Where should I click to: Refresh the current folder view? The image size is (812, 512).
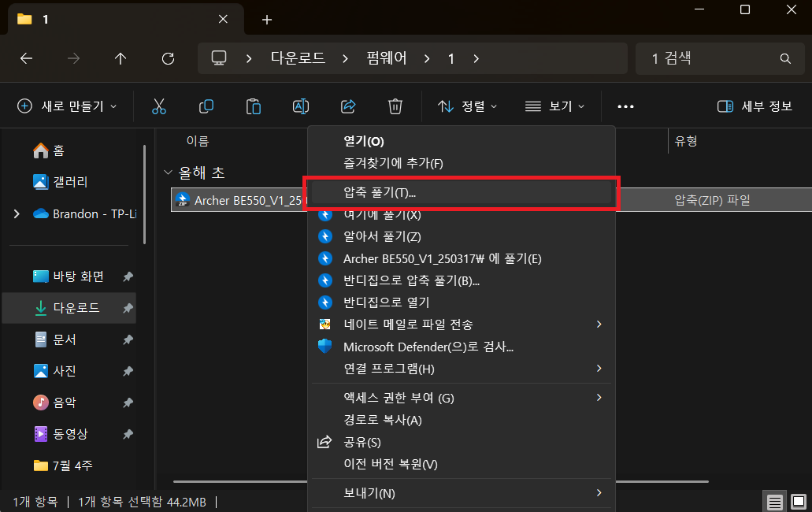168,58
